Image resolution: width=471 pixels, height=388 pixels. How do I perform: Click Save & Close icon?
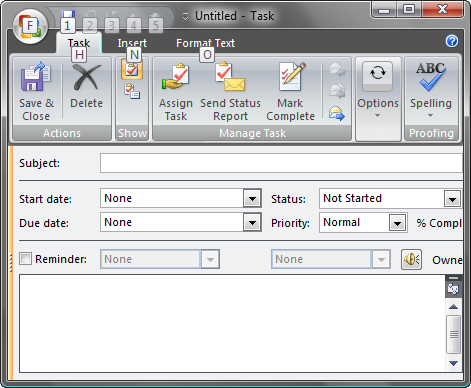(x=36, y=76)
